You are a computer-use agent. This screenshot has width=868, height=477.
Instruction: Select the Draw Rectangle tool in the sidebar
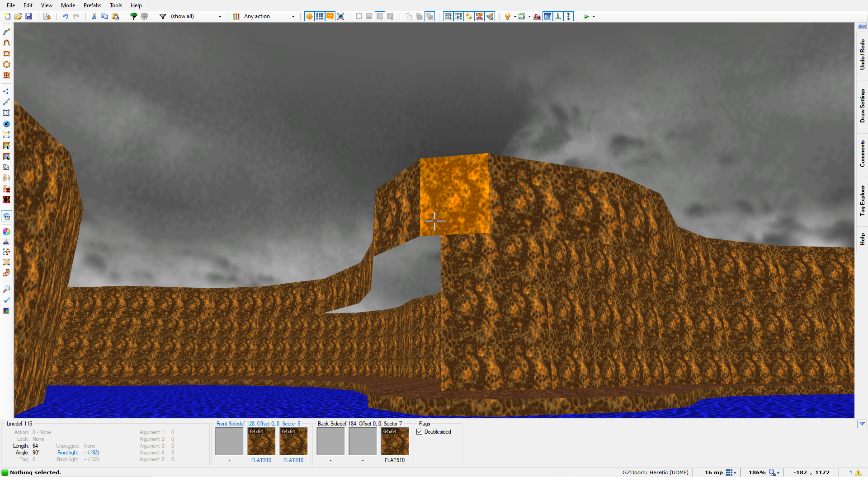[6, 53]
